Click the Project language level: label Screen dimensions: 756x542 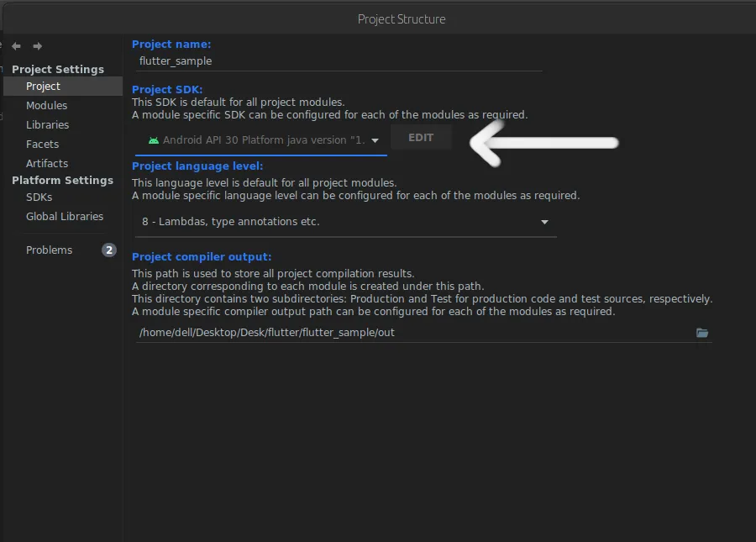(x=197, y=166)
